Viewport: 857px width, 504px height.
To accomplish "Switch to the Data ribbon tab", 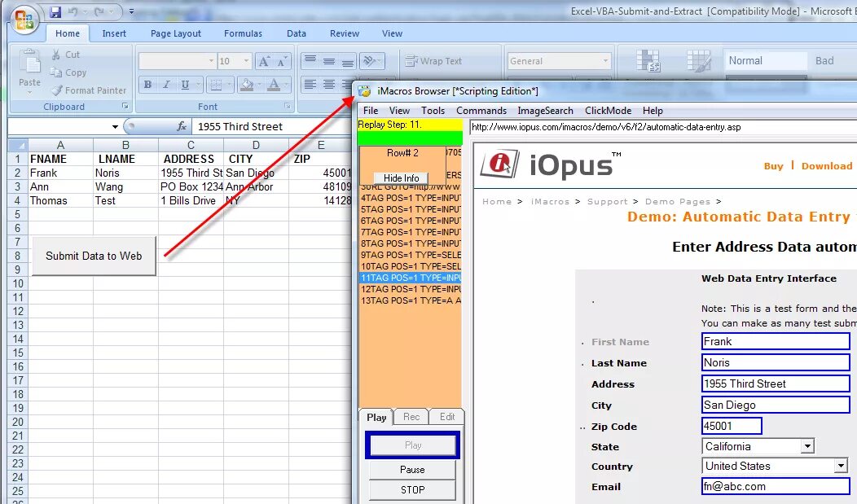I will point(297,34).
